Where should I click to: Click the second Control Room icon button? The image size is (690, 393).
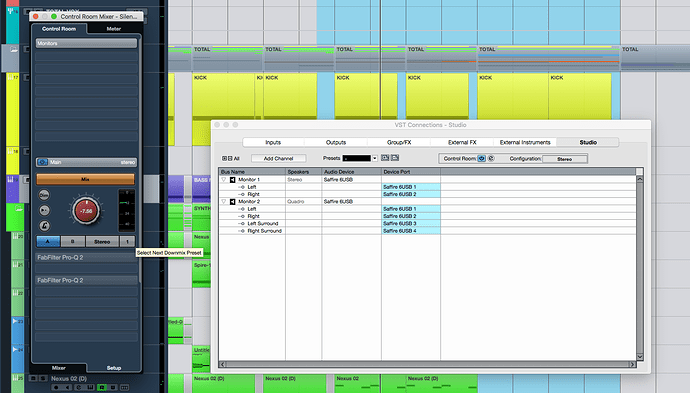click(x=491, y=158)
